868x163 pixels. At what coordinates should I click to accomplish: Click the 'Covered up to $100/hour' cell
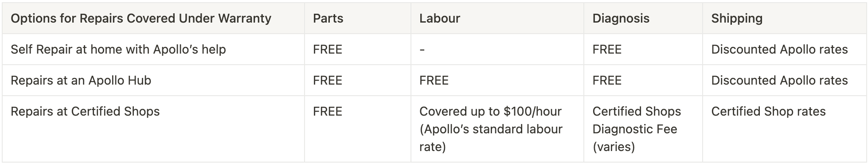(x=491, y=129)
